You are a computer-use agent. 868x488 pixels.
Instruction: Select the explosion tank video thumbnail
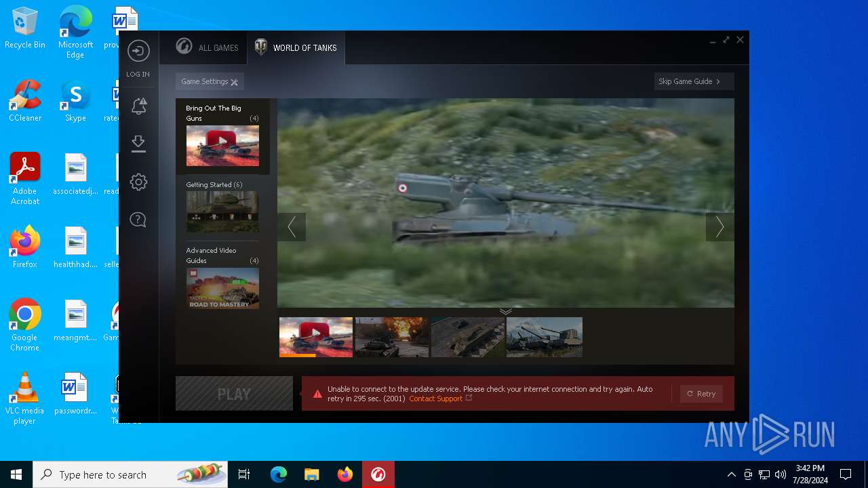(x=392, y=337)
